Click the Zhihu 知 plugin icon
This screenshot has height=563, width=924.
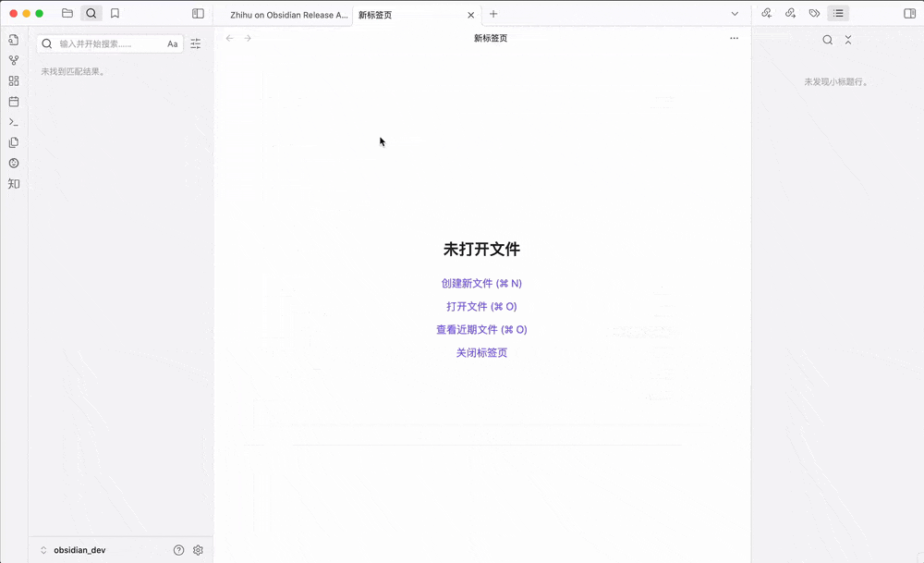click(13, 183)
